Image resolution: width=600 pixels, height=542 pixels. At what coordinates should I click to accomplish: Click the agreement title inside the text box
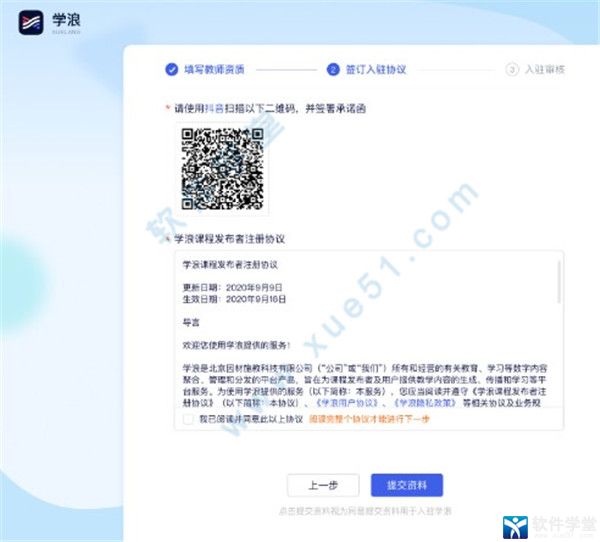[x=230, y=264]
